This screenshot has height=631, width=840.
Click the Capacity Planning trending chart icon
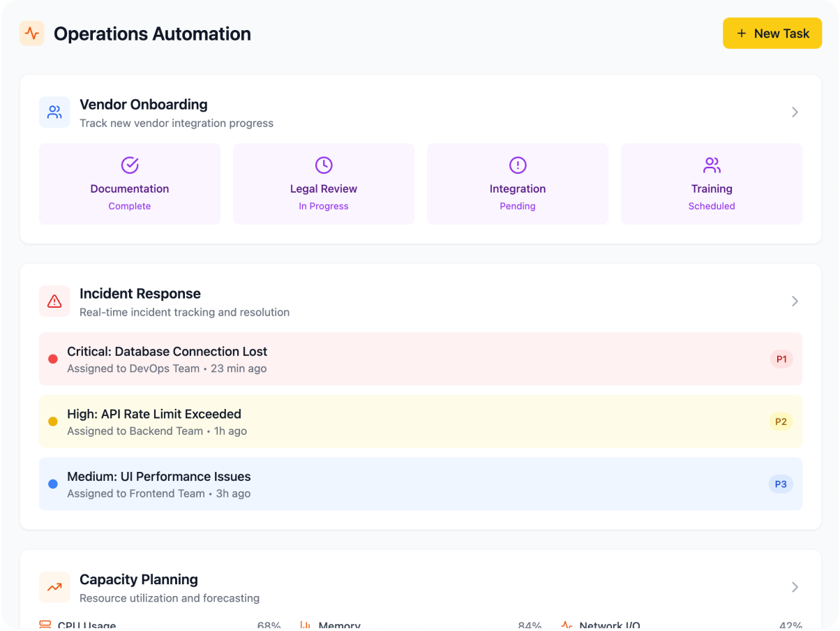click(54, 588)
